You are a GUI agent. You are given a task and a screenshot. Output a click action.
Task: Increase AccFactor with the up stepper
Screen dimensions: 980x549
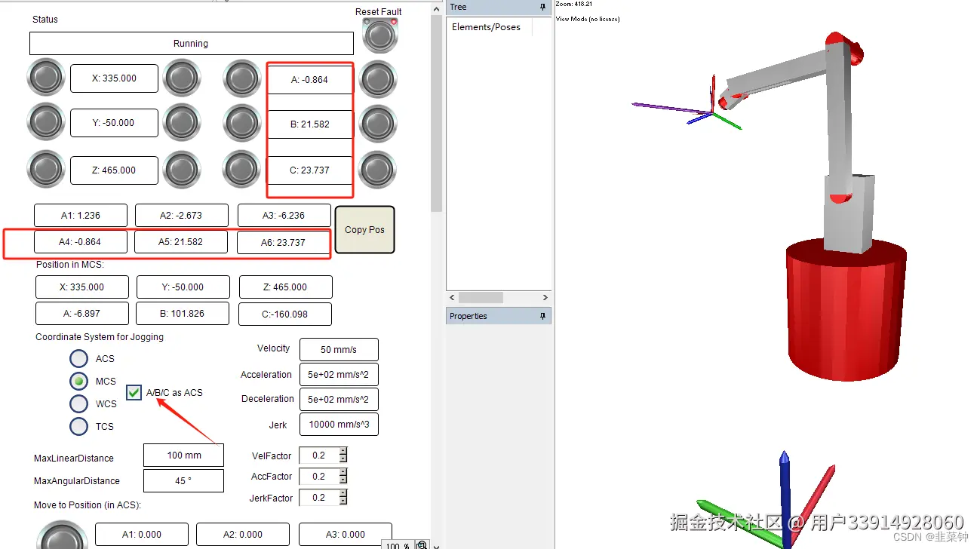click(x=343, y=473)
